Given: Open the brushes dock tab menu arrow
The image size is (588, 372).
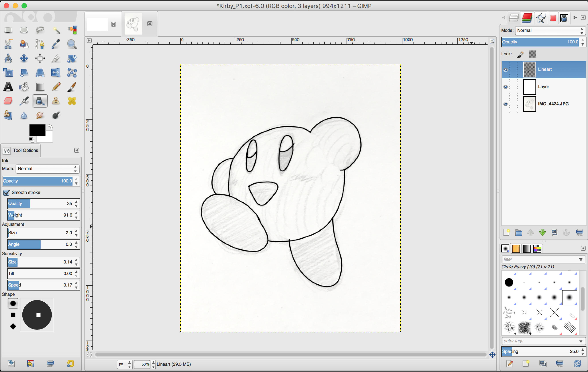Looking at the screenshot, I should pyautogui.click(x=583, y=248).
